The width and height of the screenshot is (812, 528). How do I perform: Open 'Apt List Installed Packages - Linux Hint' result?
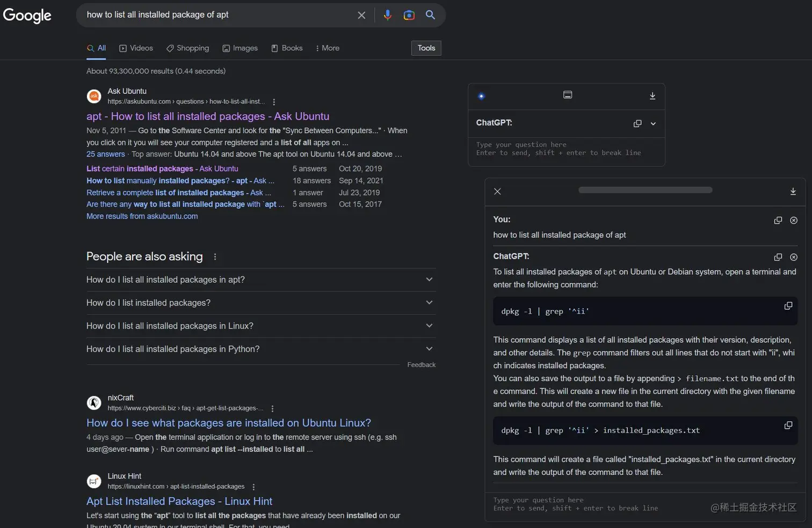pos(179,502)
